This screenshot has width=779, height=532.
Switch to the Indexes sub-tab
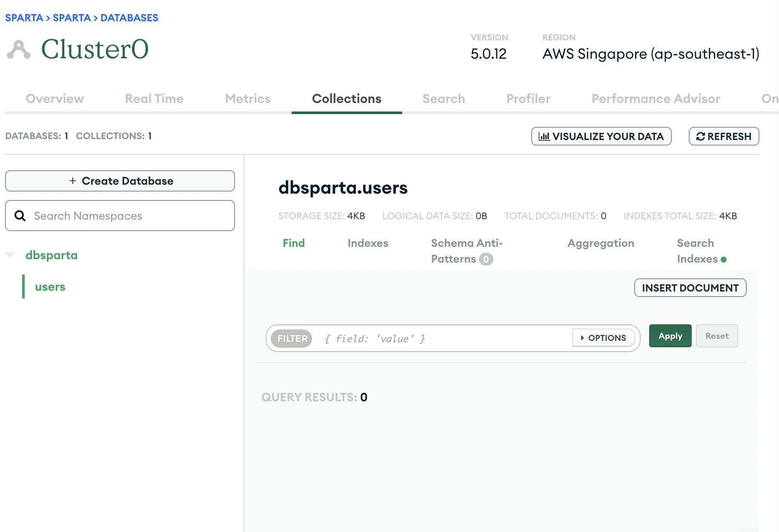point(368,243)
